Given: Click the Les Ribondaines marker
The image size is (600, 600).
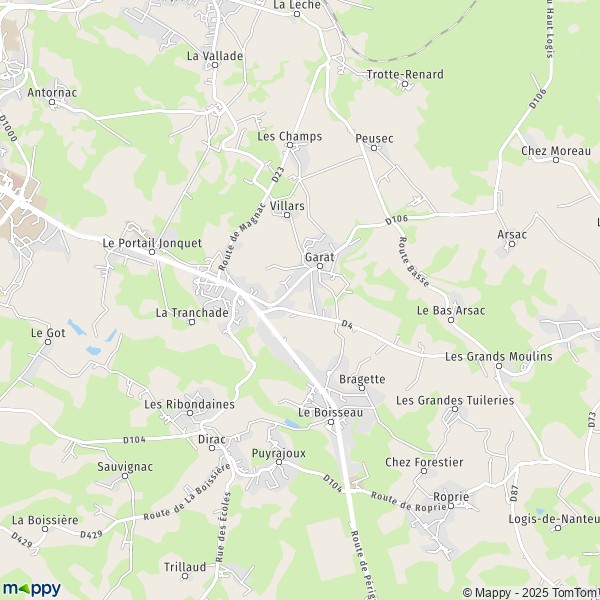Looking at the screenshot, I should 190,413.
